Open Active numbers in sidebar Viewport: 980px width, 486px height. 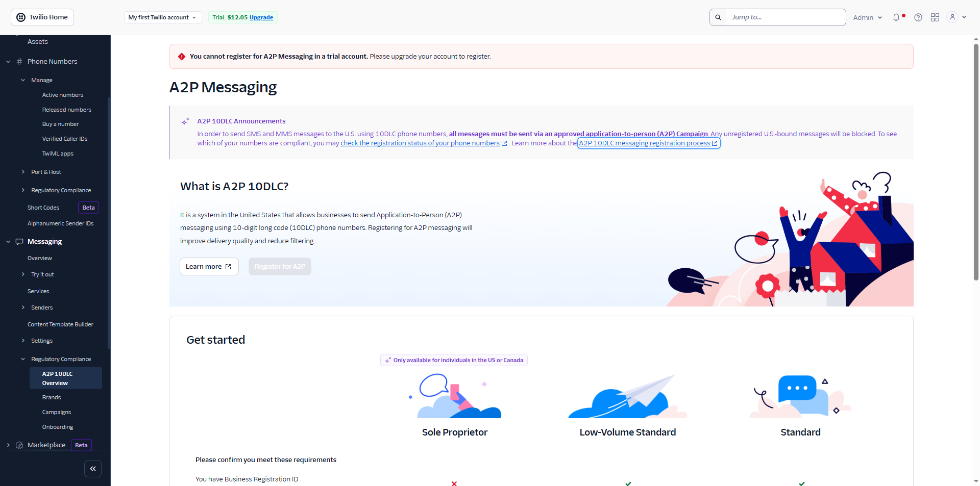pos(62,95)
